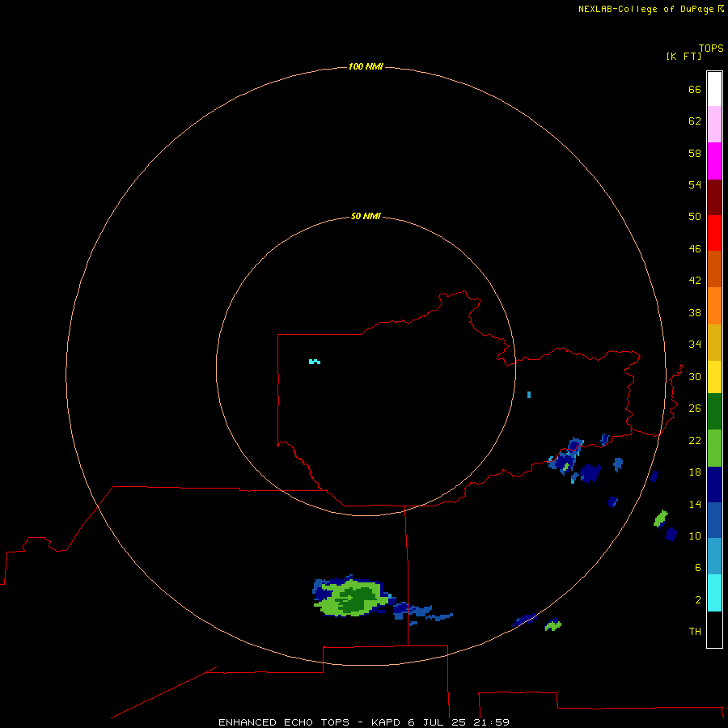Click the 21:59 timestamp
728x728 pixels.
[491, 722]
